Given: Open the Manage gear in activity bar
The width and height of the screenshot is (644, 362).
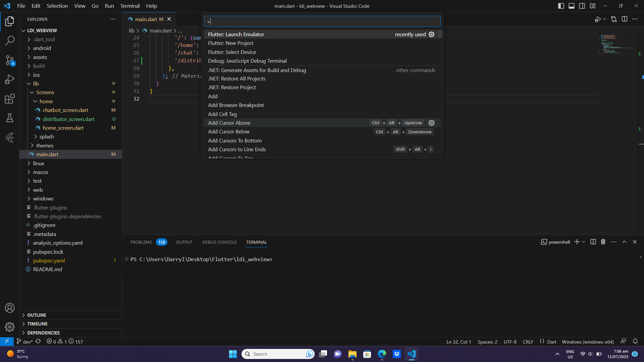Looking at the screenshot, I should [x=10, y=327].
